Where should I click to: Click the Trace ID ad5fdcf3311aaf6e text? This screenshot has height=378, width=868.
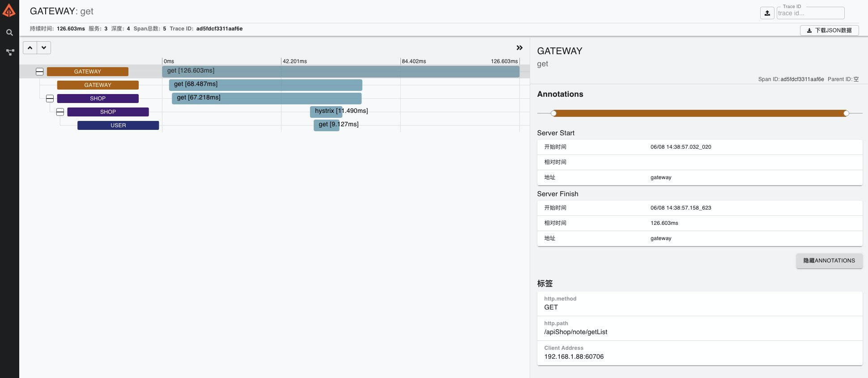click(219, 29)
